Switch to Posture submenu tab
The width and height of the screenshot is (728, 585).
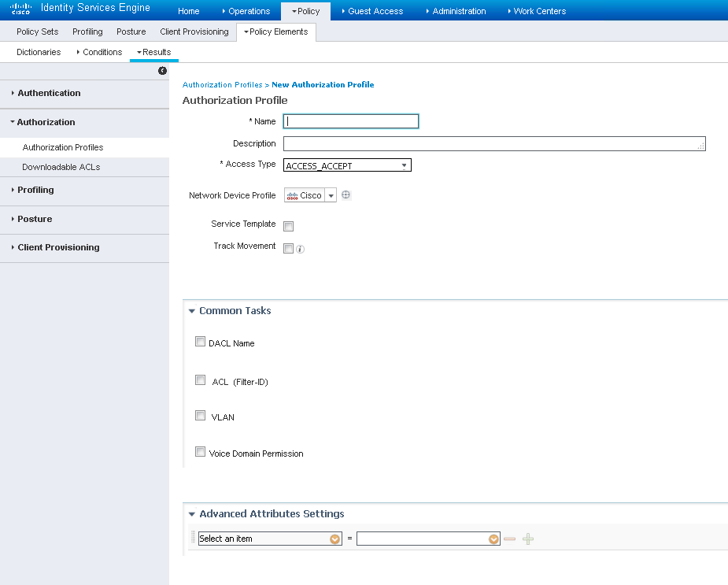pyautogui.click(x=131, y=31)
